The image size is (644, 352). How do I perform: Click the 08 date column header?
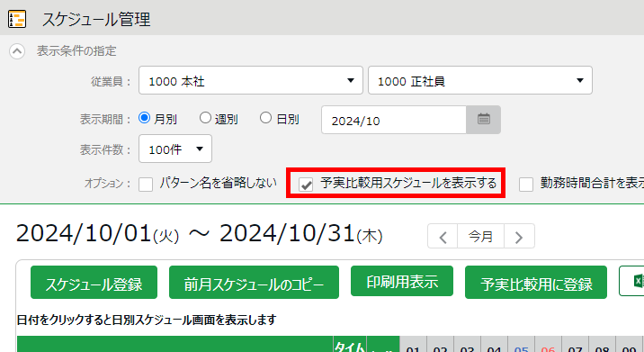pos(602,345)
